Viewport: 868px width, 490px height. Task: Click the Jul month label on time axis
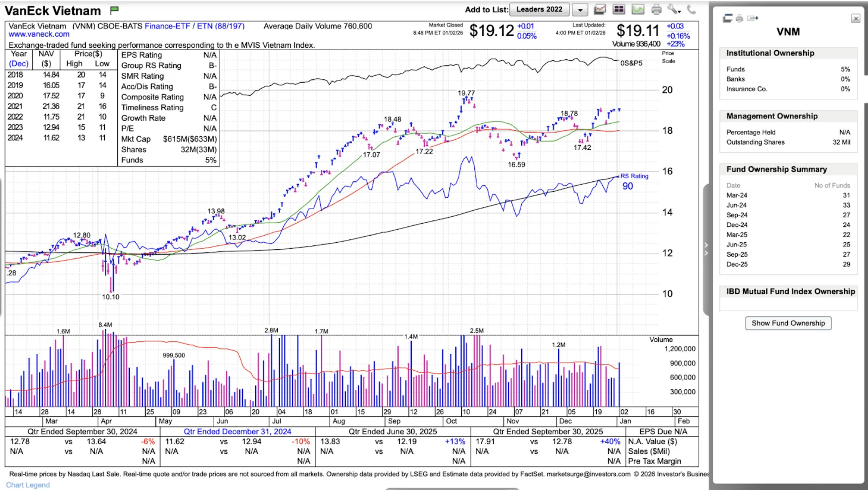276,421
